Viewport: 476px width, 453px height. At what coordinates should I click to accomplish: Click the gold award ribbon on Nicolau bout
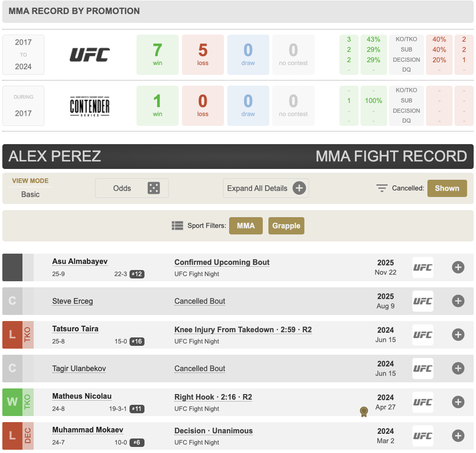(363, 411)
